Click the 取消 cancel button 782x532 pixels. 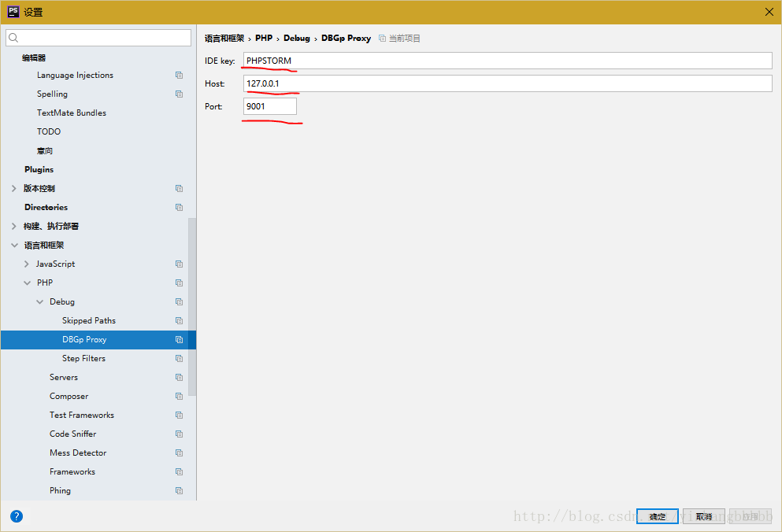click(x=704, y=516)
